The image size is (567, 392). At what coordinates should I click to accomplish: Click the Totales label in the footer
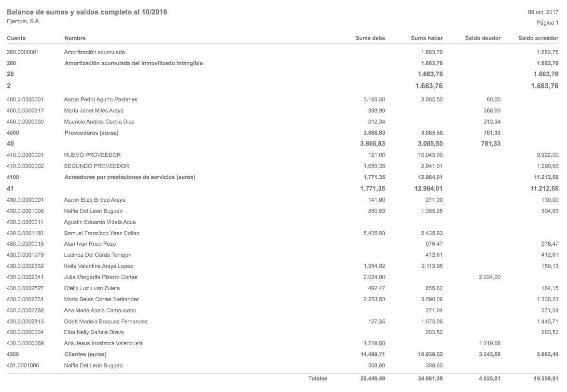tap(318, 378)
